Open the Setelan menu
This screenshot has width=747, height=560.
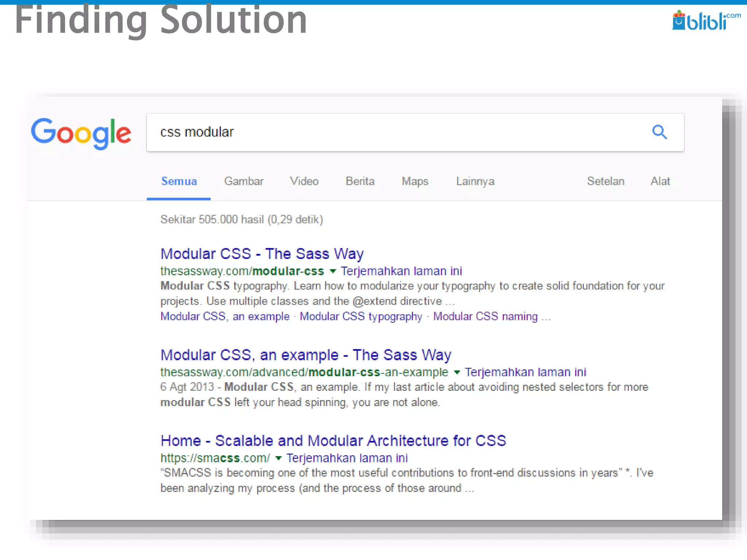[605, 181]
